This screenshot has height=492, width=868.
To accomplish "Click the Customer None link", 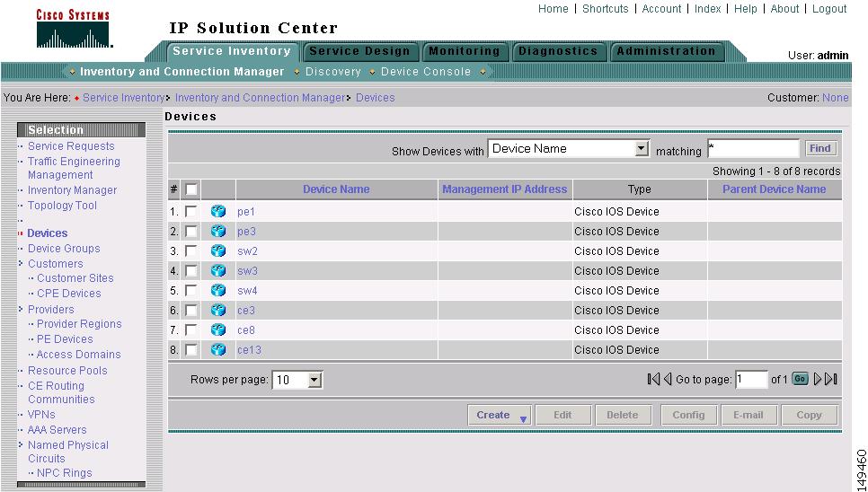I will [836, 97].
